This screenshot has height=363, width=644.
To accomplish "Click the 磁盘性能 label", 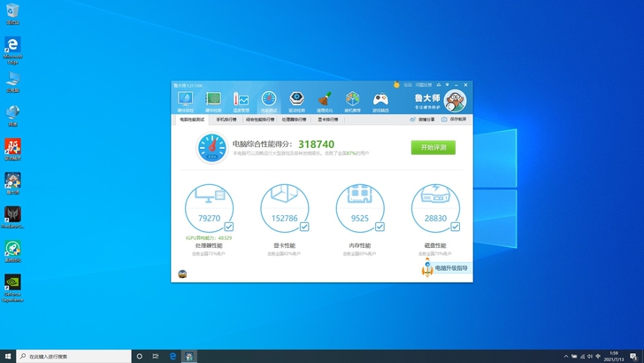I will click(x=435, y=245).
